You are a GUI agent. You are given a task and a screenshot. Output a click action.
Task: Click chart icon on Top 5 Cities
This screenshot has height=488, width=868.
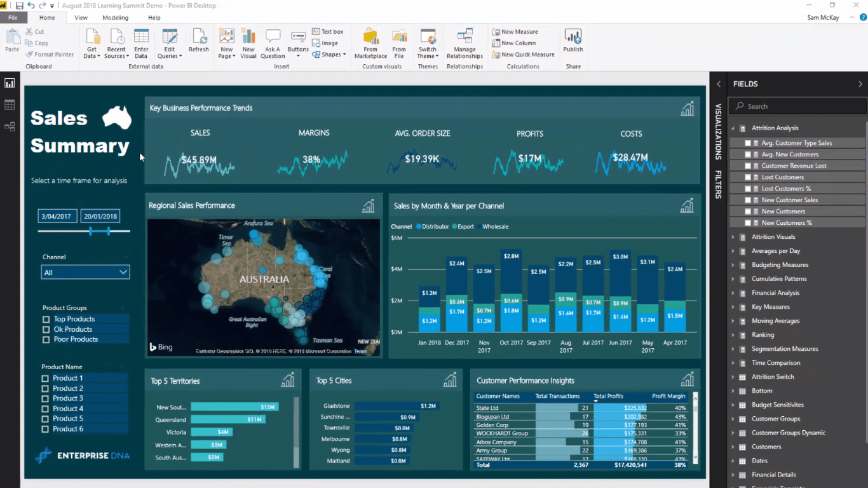450,380
